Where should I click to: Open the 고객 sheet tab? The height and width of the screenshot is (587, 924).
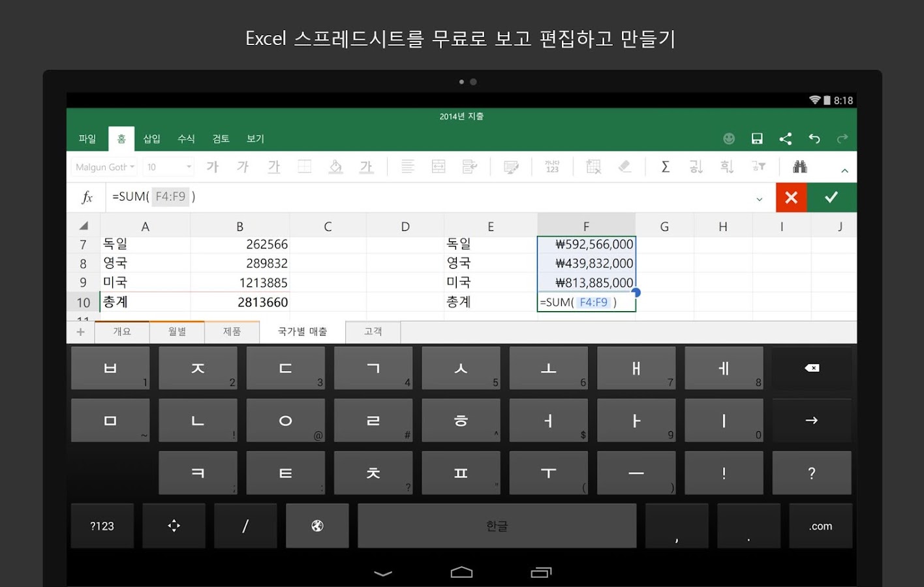tap(373, 331)
